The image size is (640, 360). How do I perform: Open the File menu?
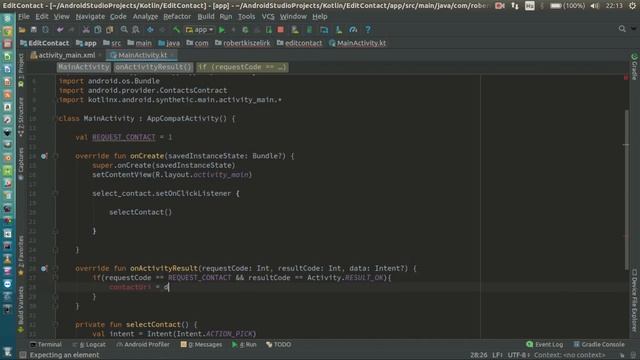click(24, 17)
